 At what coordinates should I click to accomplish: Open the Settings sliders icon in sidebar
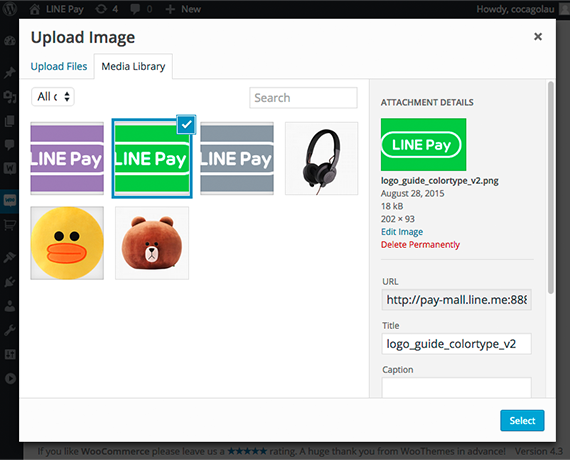point(10,354)
